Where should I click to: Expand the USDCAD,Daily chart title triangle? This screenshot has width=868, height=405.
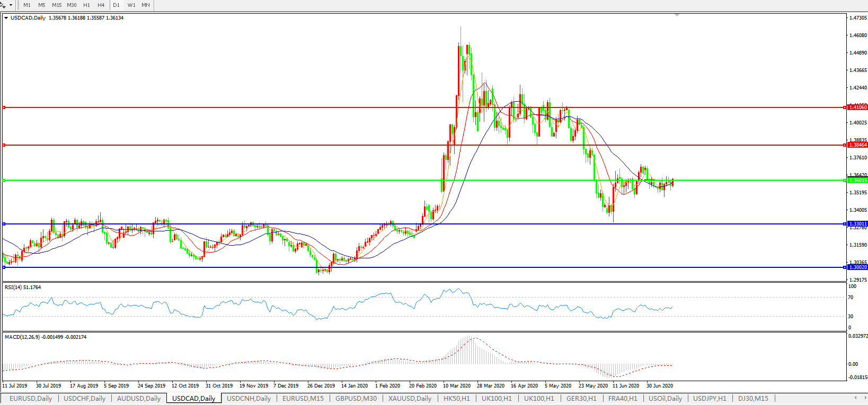point(6,18)
